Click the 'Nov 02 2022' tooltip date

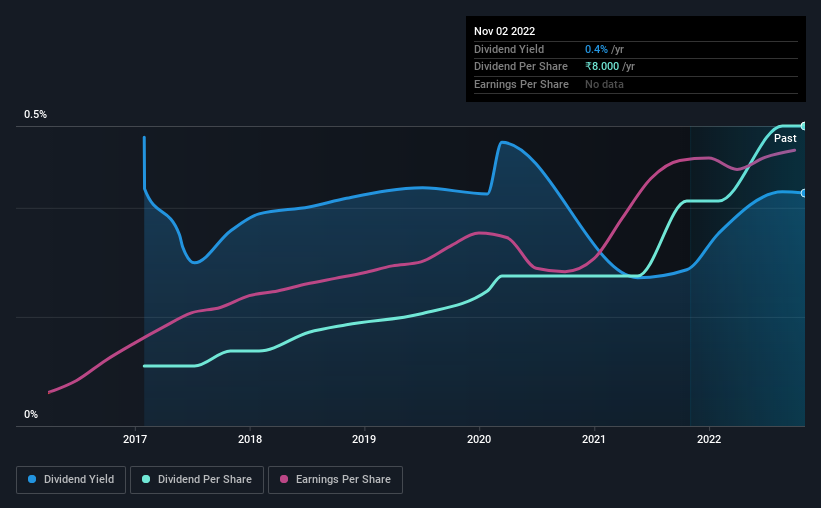[x=504, y=31]
